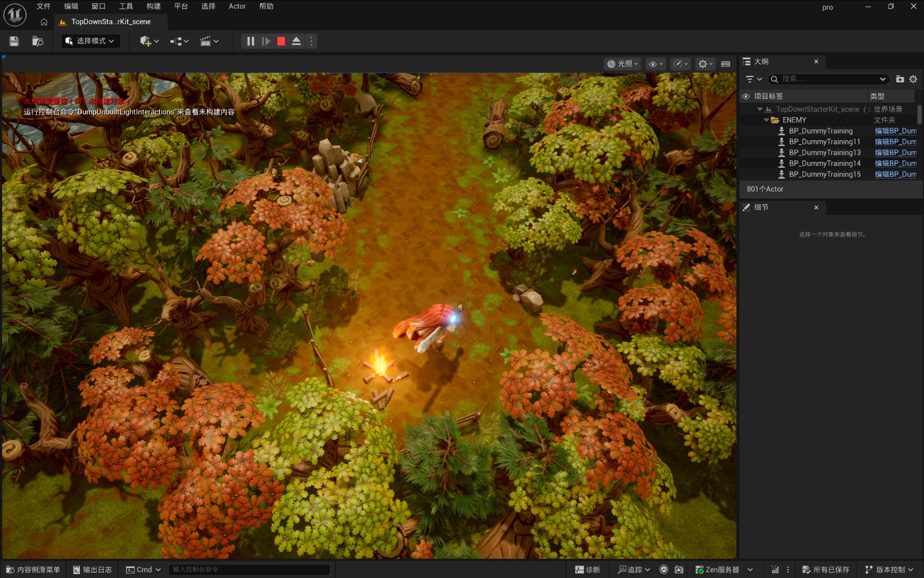Expand the chevron right of Zen服务器

pos(750,570)
